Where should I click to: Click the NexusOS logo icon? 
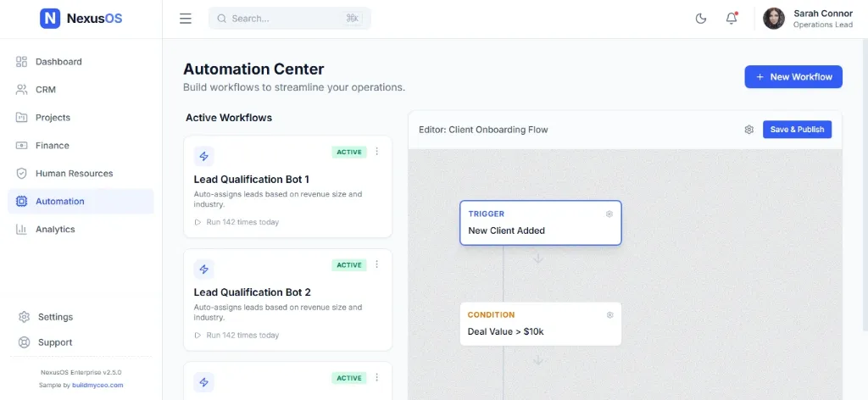pos(50,18)
